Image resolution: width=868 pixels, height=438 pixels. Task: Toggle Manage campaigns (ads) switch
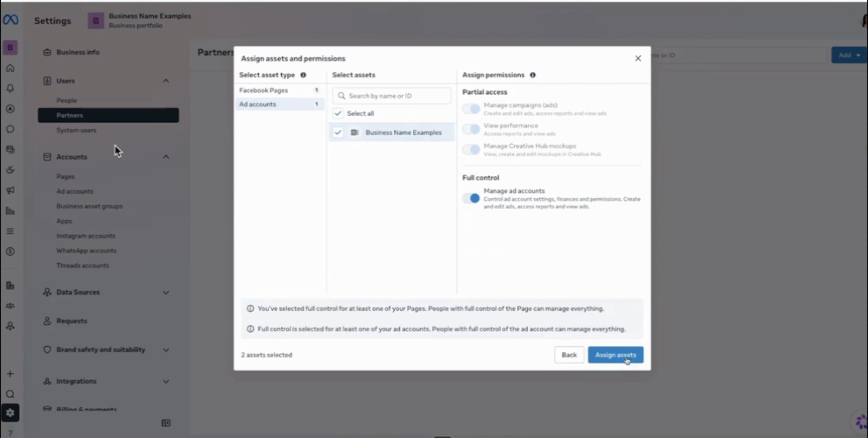click(x=471, y=109)
